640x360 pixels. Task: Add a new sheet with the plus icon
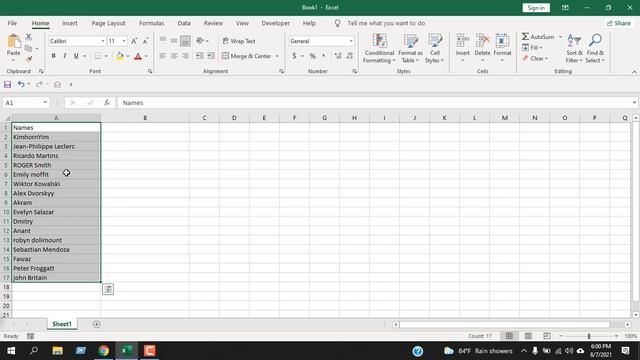[x=97, y=324]
